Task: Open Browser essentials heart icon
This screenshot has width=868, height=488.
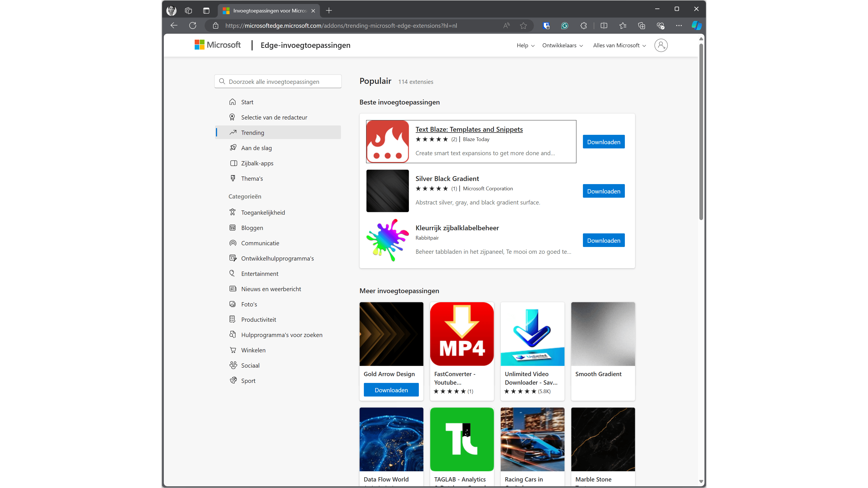Action: point(661,25)
